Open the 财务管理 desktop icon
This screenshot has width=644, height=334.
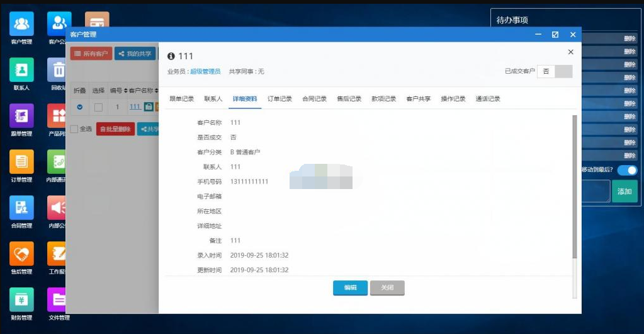(21, 299)
